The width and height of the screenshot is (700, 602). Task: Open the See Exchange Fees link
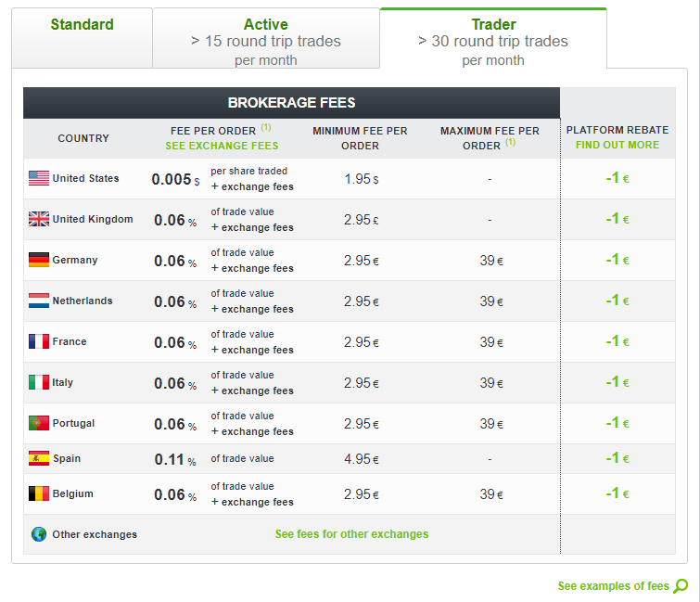(222, 146)
